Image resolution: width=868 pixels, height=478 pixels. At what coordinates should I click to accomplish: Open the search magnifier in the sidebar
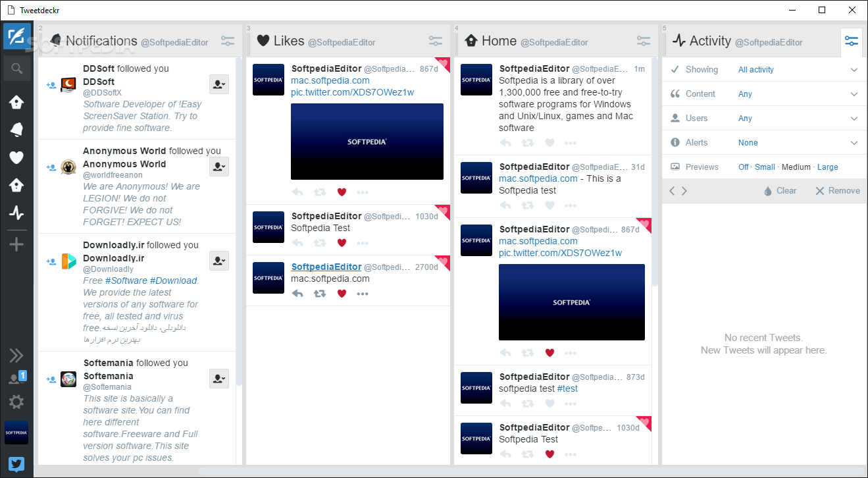pyautogui.click(x=17, y=68)
